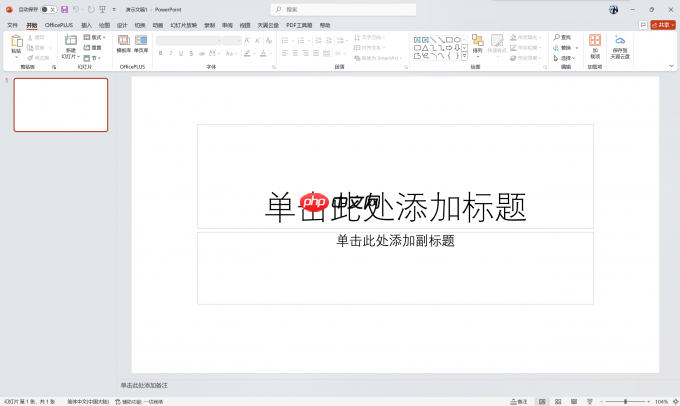Click the Justify alignment button
680x406 pixels.
316,53
